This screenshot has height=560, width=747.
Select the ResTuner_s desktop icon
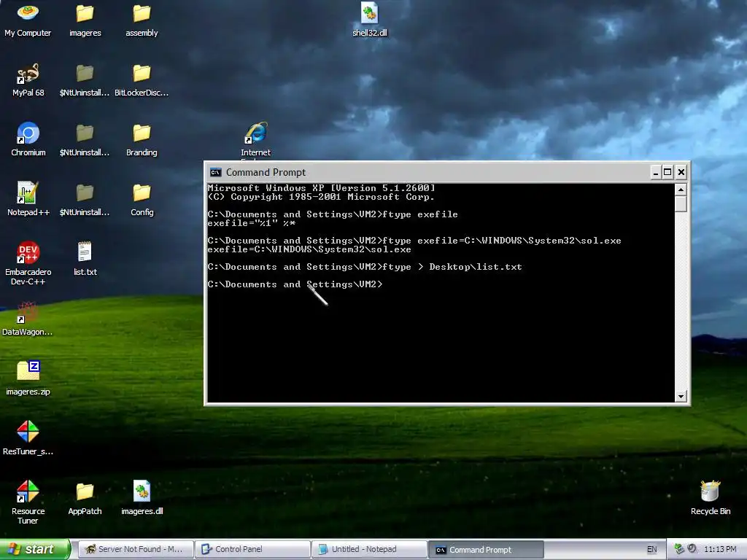(28, 438)
